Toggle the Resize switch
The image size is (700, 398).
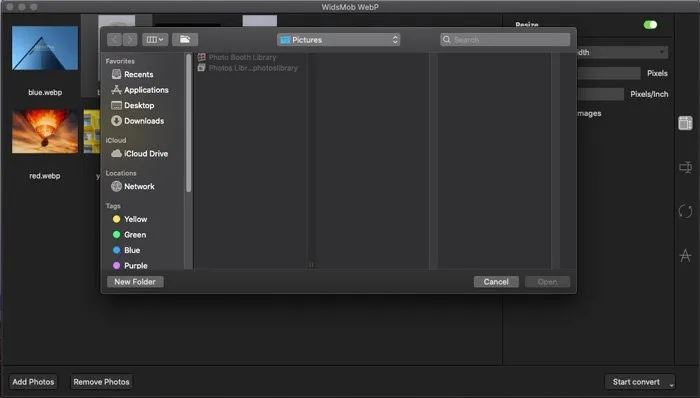(650, 25)
